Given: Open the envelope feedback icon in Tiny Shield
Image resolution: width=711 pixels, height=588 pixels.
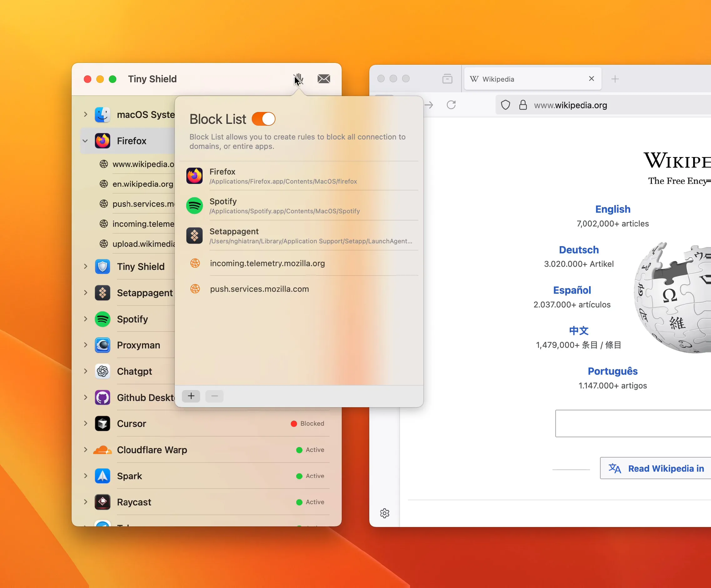Looking at the screenshot, I should pyautogui.click(x=324, y=79).
